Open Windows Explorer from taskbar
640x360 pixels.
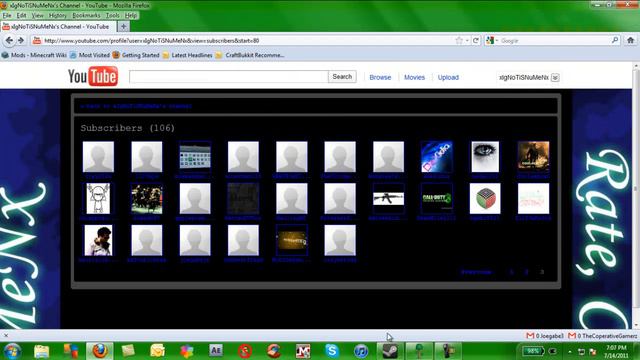(41, 351)
